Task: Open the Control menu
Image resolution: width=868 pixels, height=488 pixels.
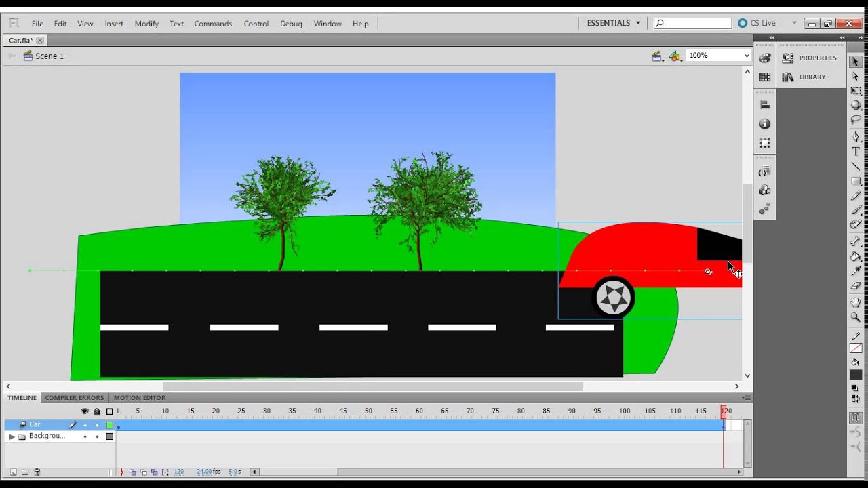Action: 256,24
